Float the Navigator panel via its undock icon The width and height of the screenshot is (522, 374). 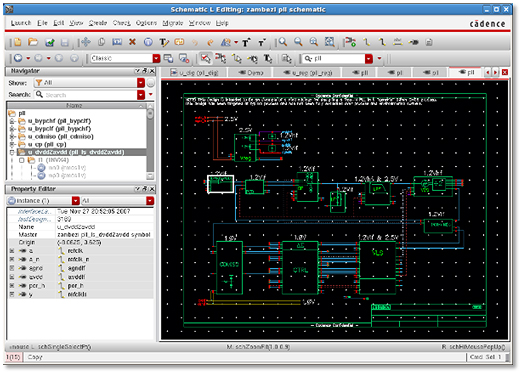[x=145, y=71]
